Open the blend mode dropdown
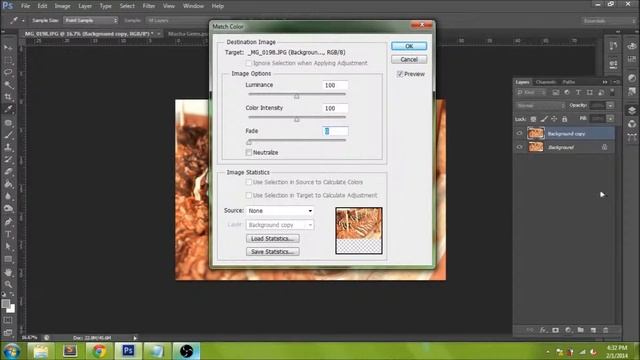This screenshot has width=640, height=360. tap(540, 106)
